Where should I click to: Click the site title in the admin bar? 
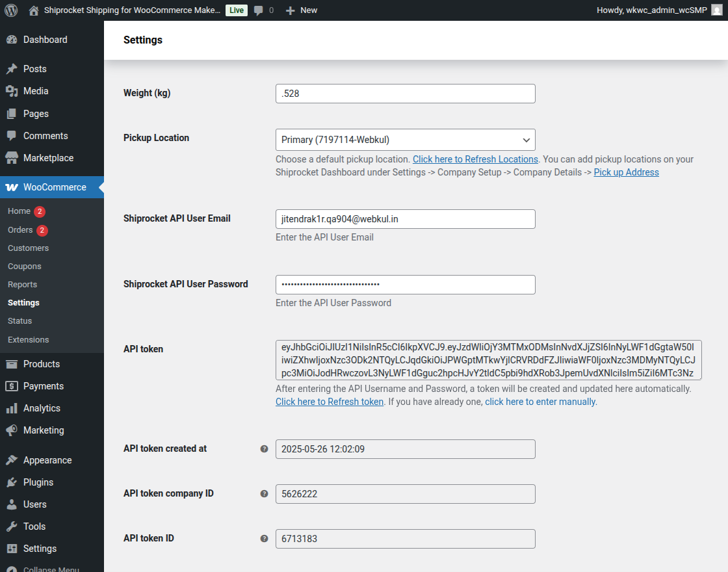pyautogui.click(x=133, y=10)
